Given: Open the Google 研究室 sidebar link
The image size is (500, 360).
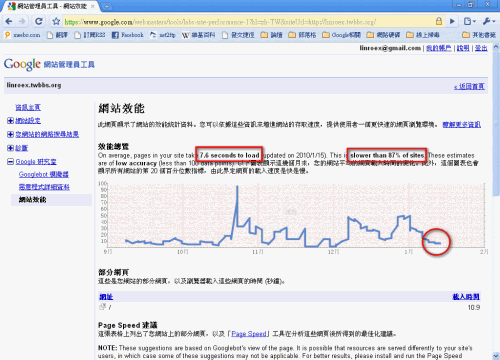Looking at the screenshot, I should tap(36, 162).
